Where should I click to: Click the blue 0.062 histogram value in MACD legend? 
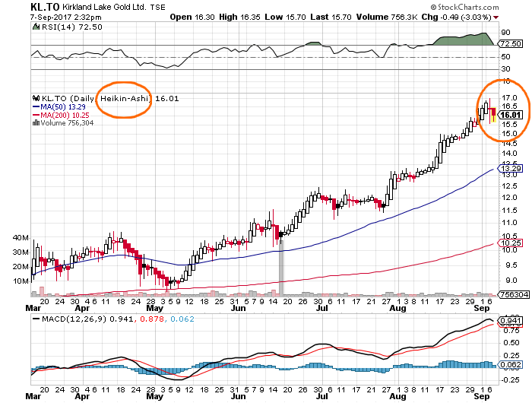point(182,319)
